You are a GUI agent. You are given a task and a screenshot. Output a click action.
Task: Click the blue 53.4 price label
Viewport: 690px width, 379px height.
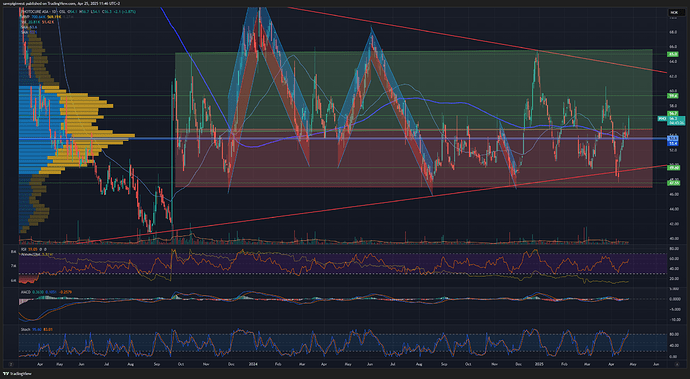673,144
